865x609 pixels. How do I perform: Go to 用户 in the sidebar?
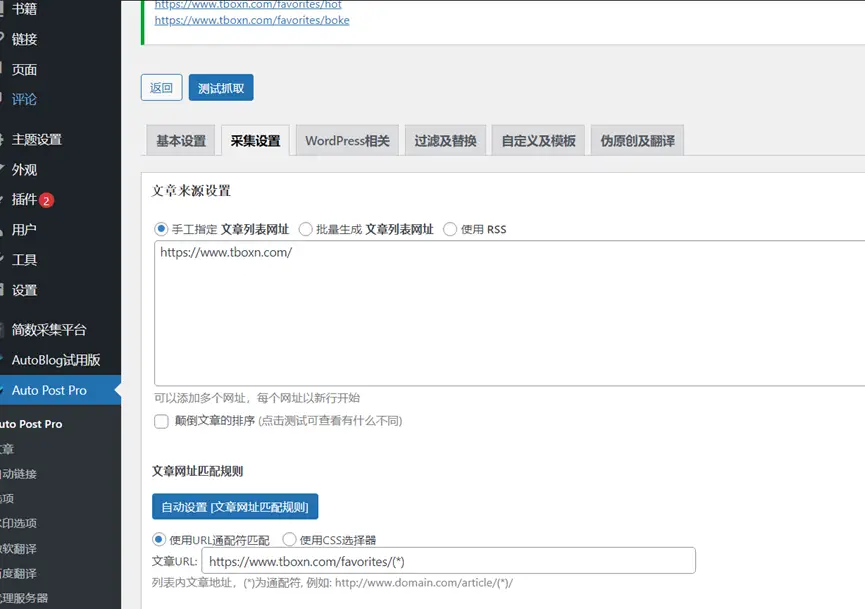coord(24,229)
